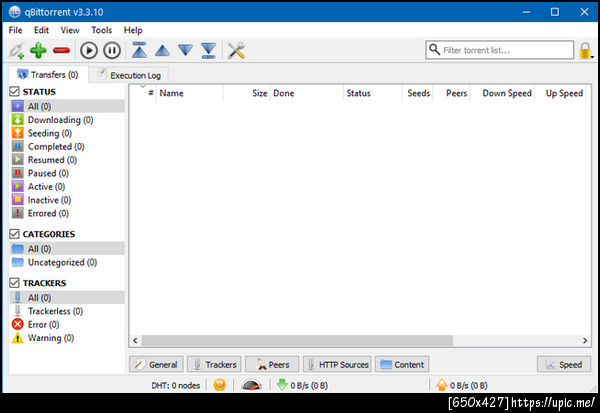Image resolution: width=600 pixels, height=413 pixels.
Task: Toggle the STATUS section checkbox
Action: pyautogui.click(x=14, y=91)
